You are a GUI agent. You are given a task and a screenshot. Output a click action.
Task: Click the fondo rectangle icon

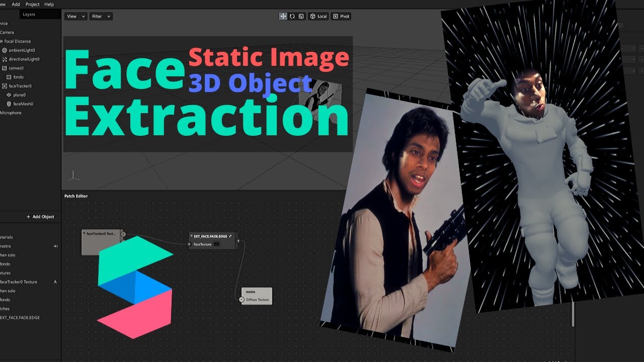[x=9, y=77]
